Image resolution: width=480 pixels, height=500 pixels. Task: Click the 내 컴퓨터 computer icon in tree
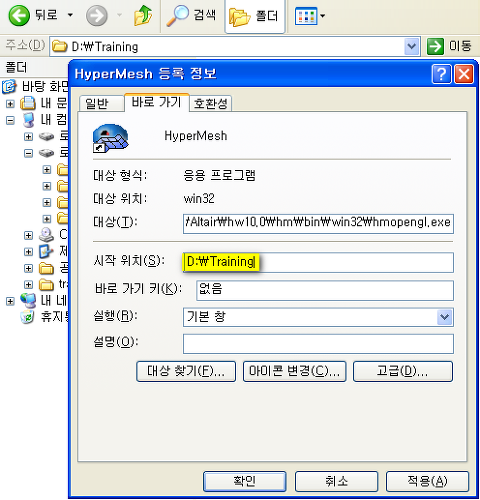[29, 120]
